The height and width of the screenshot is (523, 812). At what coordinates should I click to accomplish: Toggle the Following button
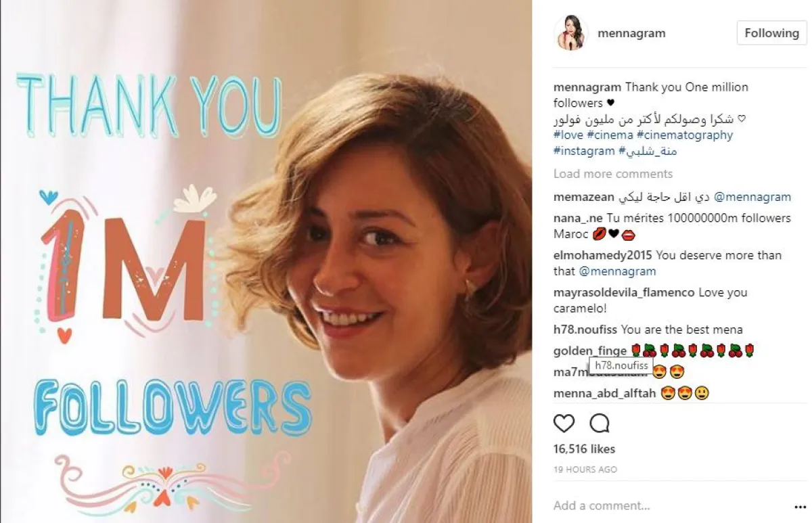771,33
